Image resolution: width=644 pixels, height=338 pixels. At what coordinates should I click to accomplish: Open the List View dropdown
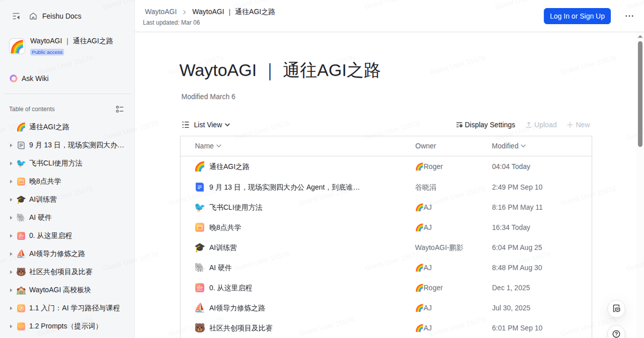(206, 124)
